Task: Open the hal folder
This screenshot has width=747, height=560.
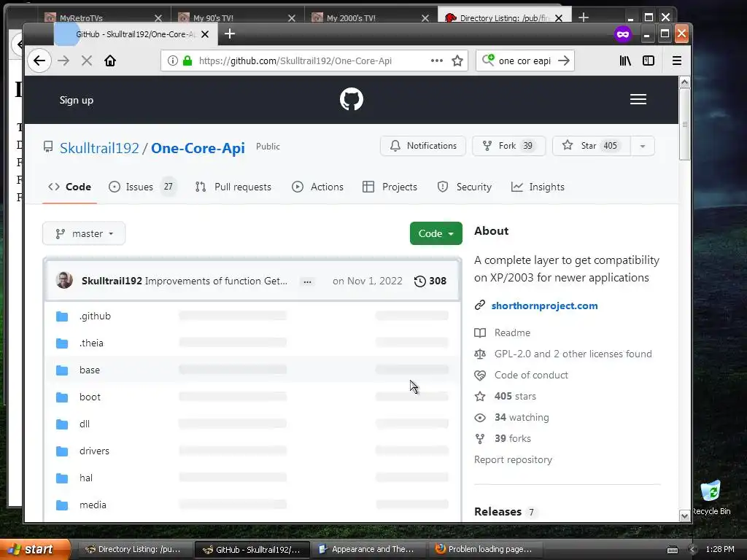Action: (x=86, y=478)
